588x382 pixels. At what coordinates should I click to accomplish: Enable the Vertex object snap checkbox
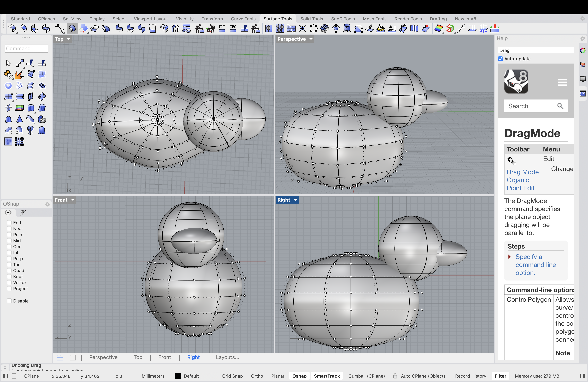pos(9,283)
